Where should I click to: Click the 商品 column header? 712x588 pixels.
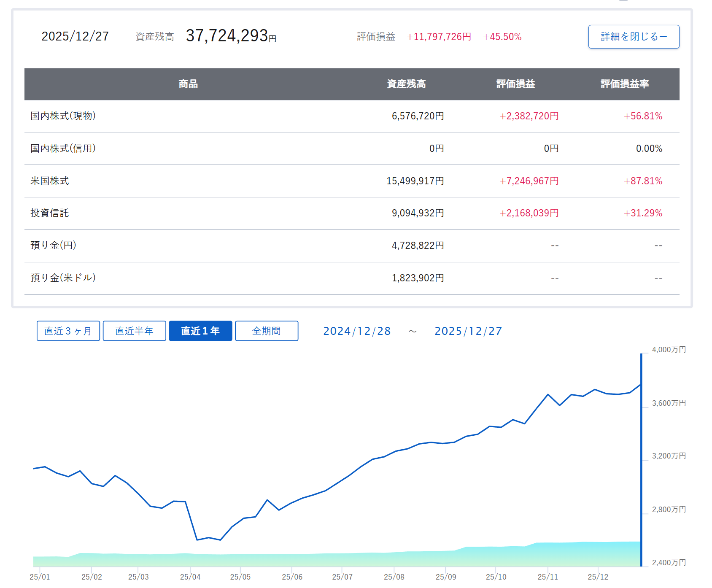(x=188, y=84)
